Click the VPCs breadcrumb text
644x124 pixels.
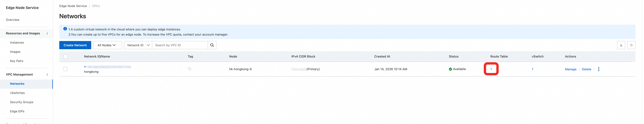(96, 6)
